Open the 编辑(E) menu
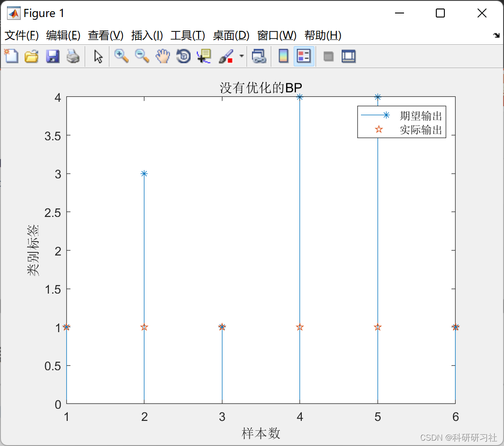 click(63, 35)
